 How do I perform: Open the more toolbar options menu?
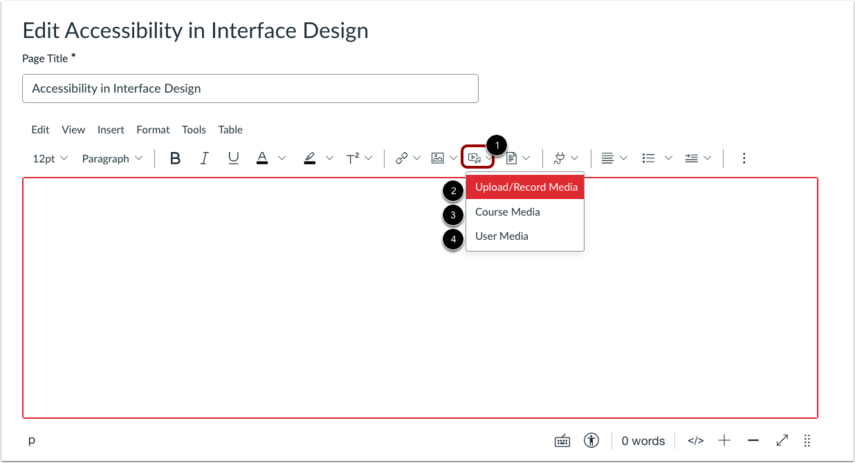pos(744,158)
